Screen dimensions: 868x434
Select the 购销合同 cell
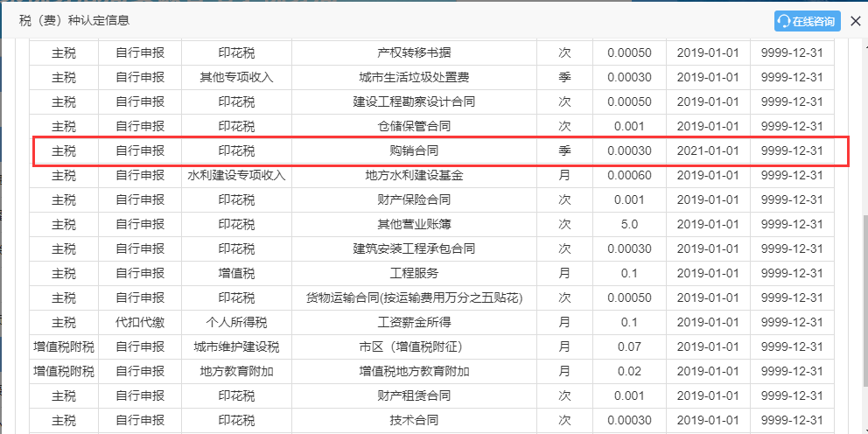point(414,151)
